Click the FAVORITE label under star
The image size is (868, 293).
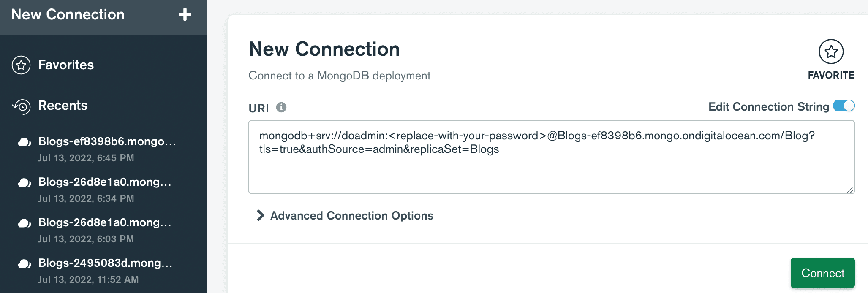[x=831, y=75]
